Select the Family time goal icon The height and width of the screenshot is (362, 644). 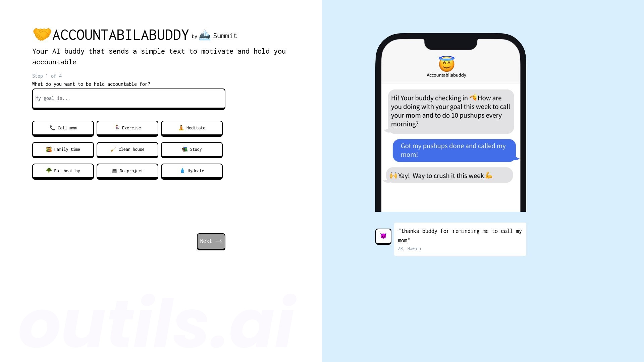[x=49, y=149]
